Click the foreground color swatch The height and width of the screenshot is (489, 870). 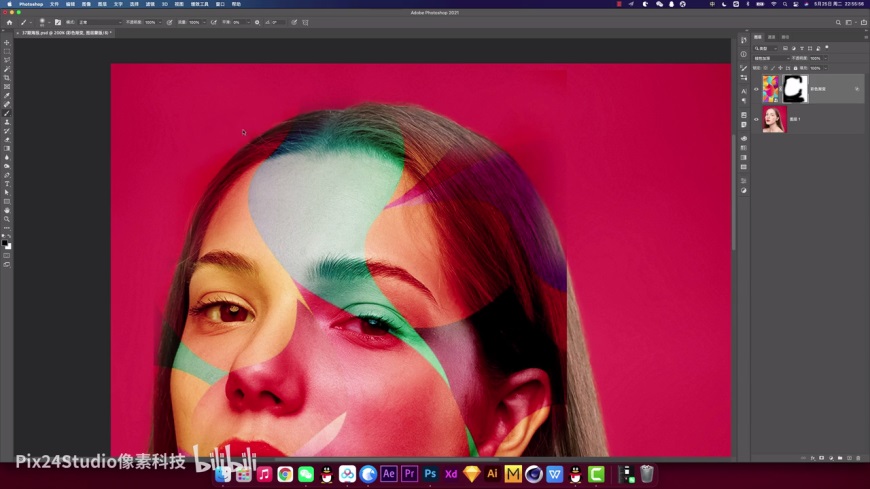click(x=5, y=241)
